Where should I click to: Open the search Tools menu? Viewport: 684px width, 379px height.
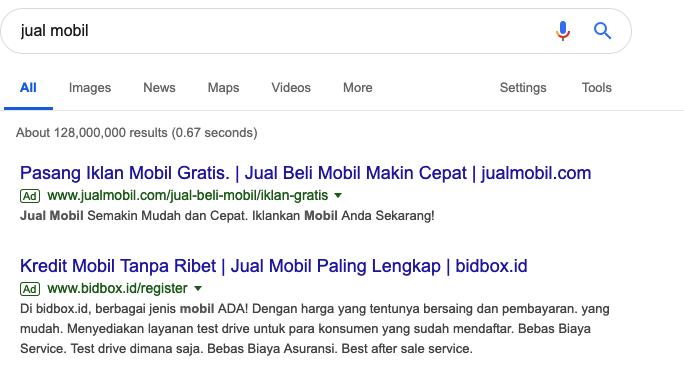click(597, 88)
